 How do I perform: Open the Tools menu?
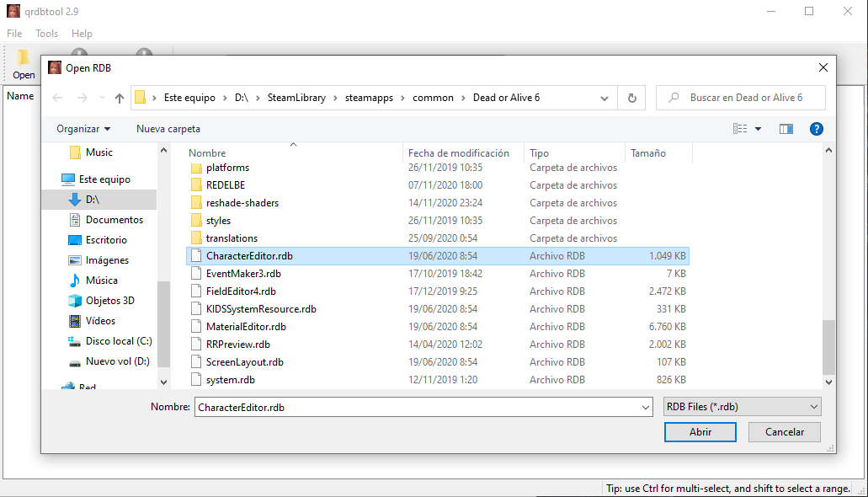pos(46,33)
